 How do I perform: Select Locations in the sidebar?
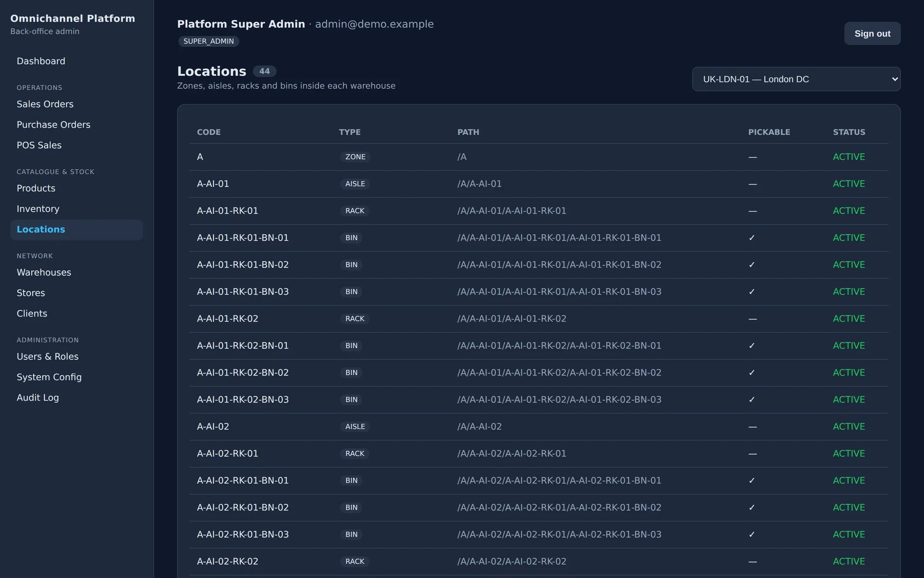77,230
